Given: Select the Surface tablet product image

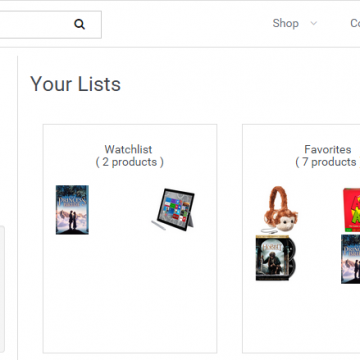Looking at the screenshot, I should click(x=173, y=209).
